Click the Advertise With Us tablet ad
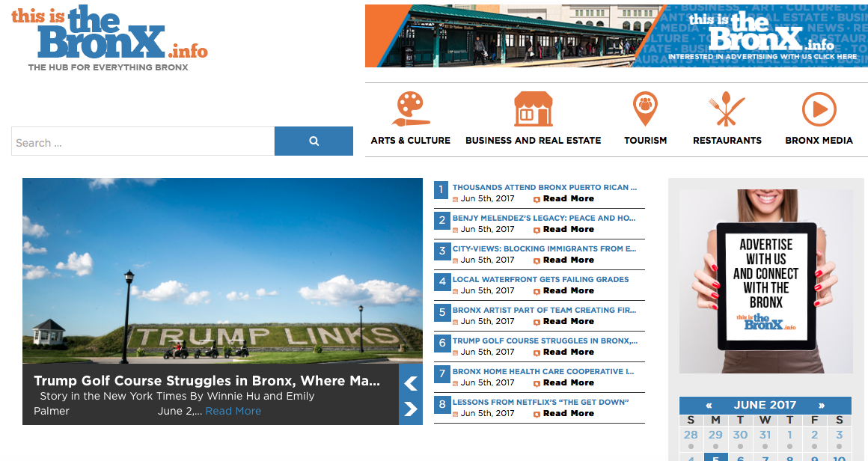Viewport: 868px width, 461px height. [766, 281]
